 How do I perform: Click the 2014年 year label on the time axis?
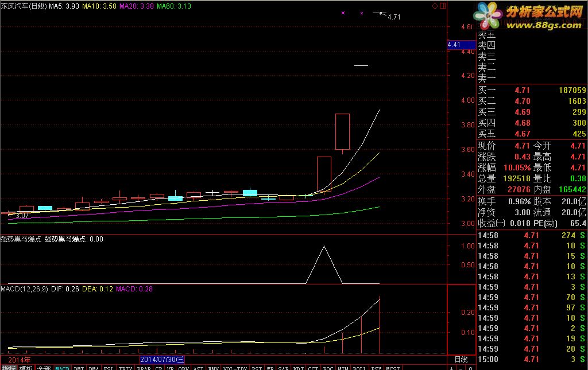coord(20,360)
